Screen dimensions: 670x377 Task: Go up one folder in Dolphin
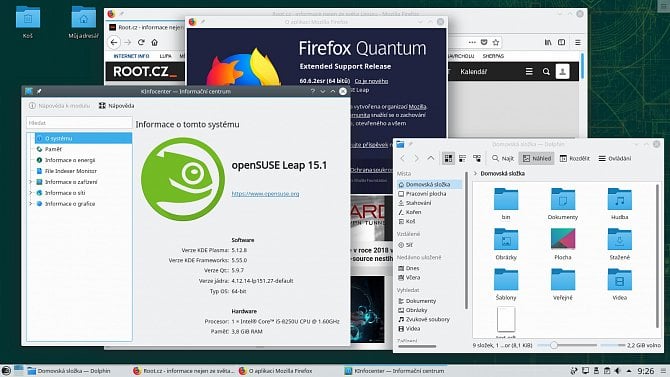431,159
